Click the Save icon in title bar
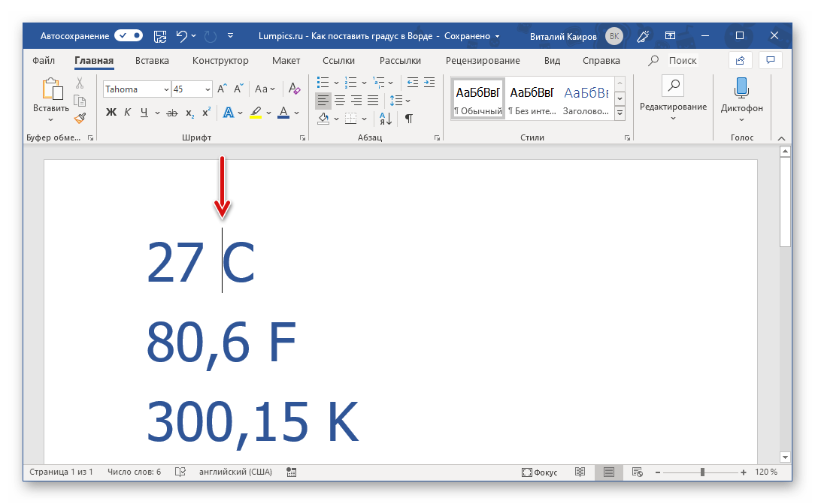 click(x=160, y=36)
